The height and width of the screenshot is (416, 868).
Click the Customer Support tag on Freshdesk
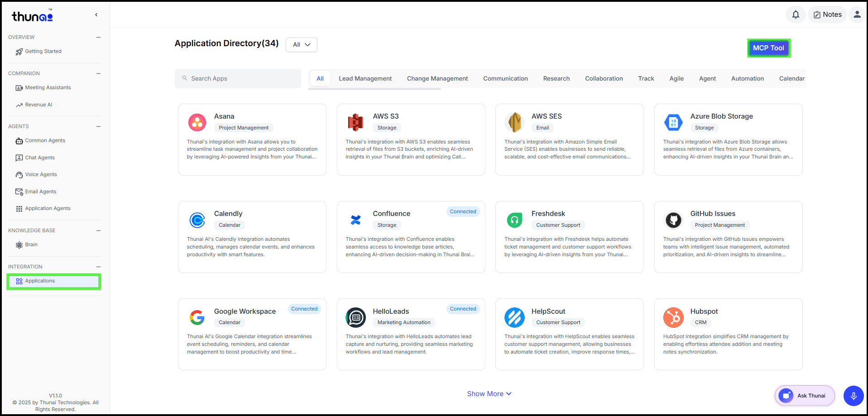[x=558, y=225]
